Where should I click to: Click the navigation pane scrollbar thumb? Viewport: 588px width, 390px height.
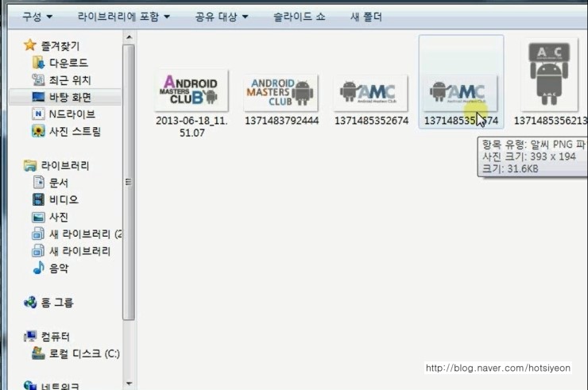(x=129, y=182)
